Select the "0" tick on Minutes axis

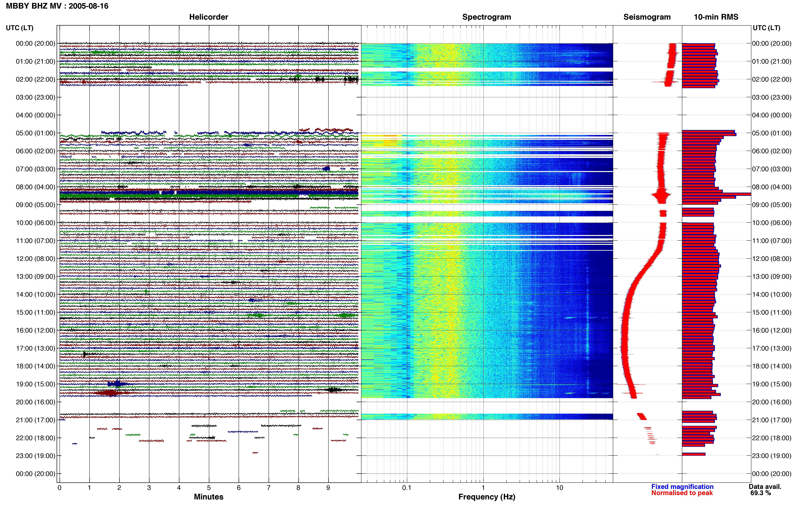pos(59,488)
